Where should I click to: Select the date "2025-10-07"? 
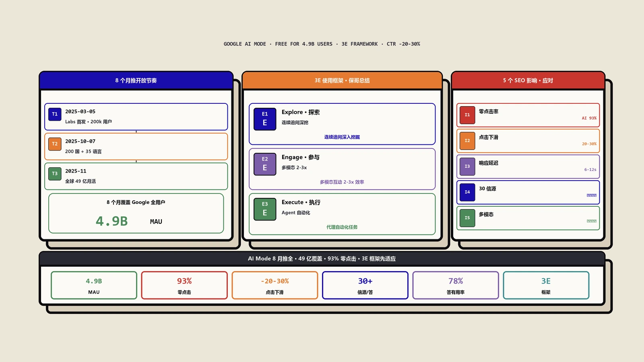(x=80, y=141)
